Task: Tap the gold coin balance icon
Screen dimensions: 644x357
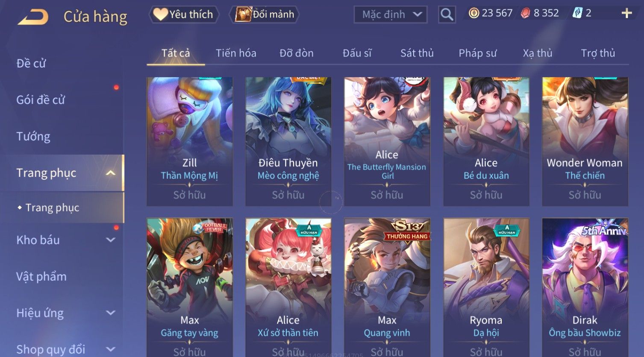Action: (473, 13)
